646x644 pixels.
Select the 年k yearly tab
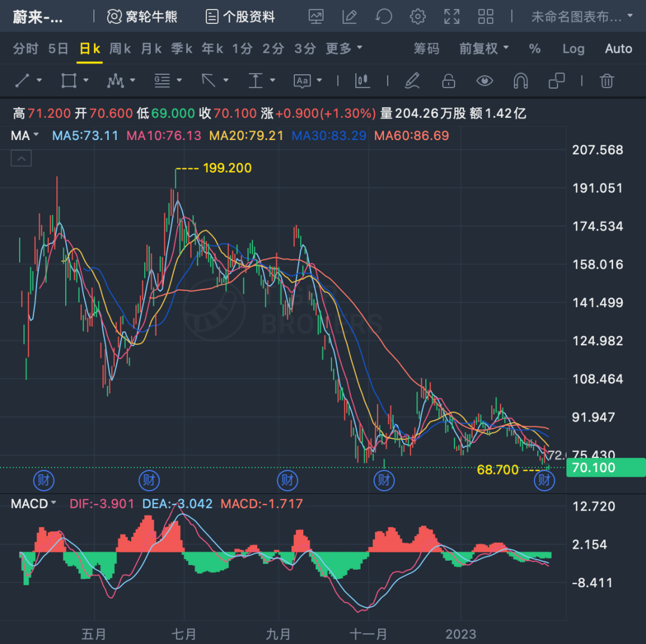tap(212, 48)
